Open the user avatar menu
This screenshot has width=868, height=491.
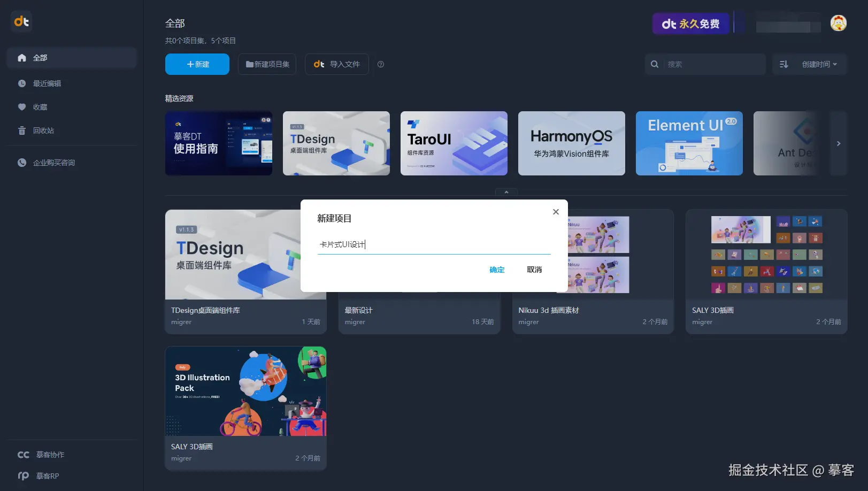pos(839,23)
